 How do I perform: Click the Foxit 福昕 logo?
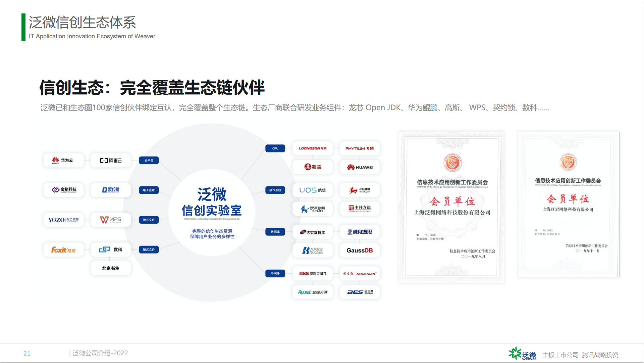point(63,249)
